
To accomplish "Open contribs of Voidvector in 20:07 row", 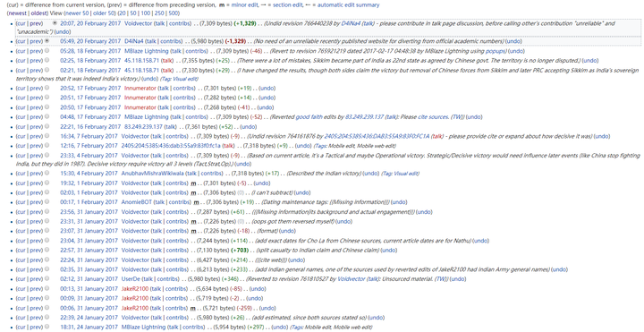I will tap(179, 23).
